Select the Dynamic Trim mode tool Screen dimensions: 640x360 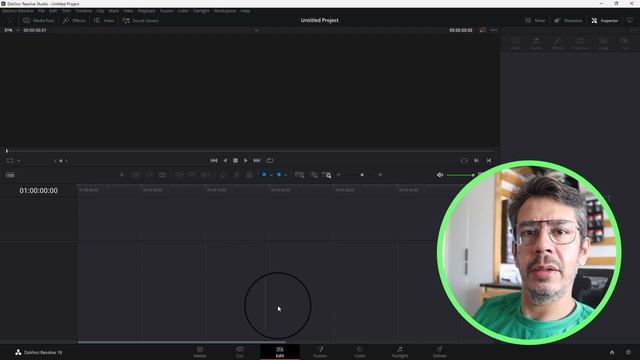[149, 175]
